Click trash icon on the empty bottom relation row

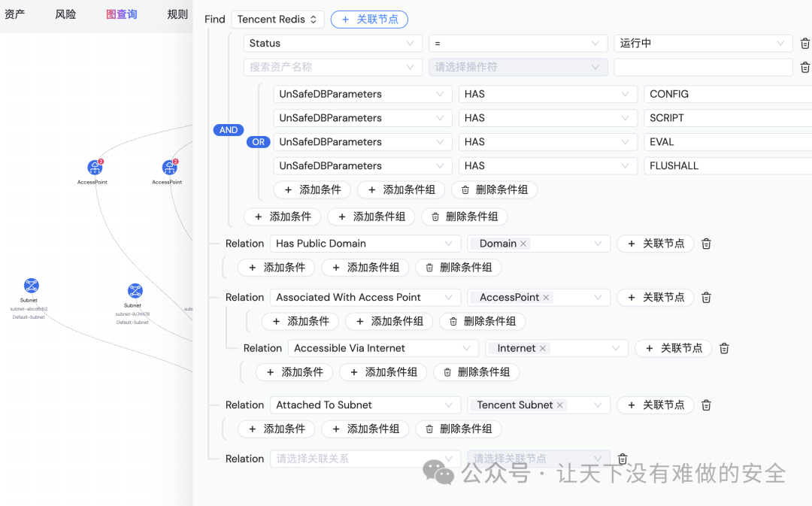[x=622, y=459]
